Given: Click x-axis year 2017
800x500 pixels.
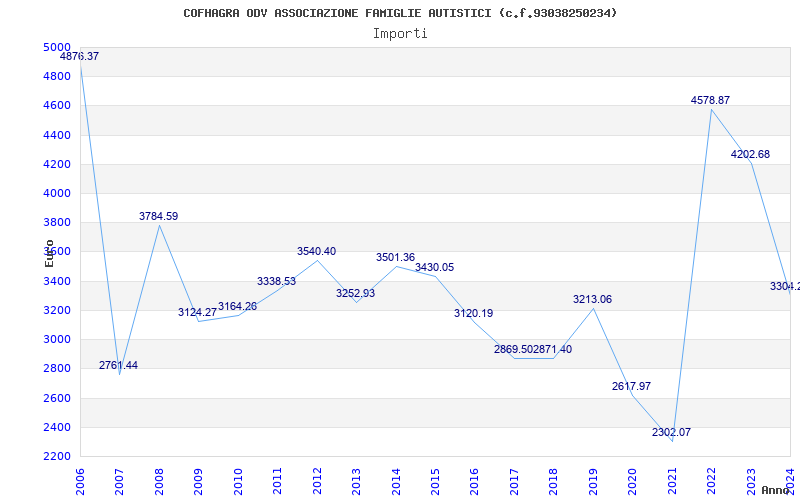Looking at the screenshot, I should click(514, 481).
